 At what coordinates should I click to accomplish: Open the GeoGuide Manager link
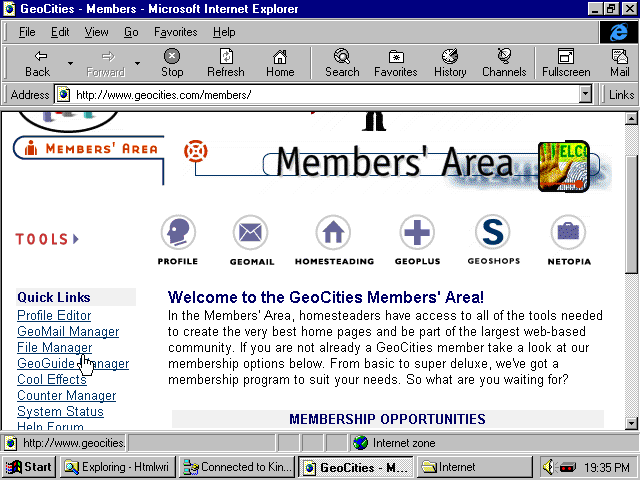(x=73, y=363)
